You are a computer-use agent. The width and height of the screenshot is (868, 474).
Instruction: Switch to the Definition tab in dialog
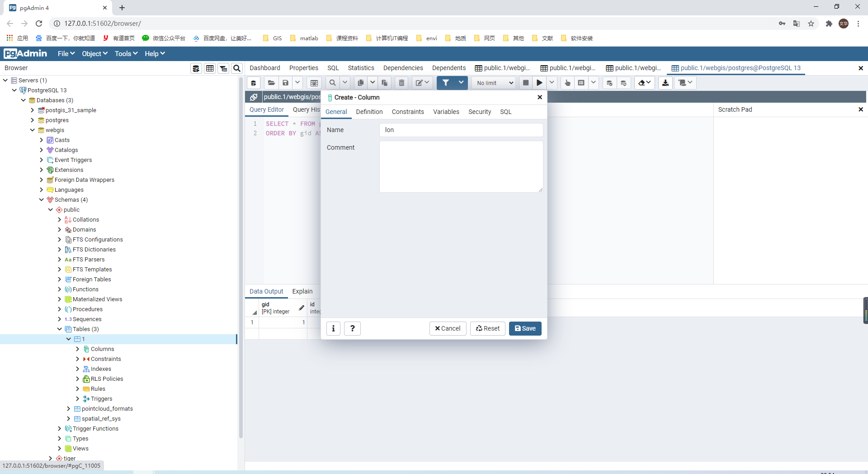pos(369,112)
